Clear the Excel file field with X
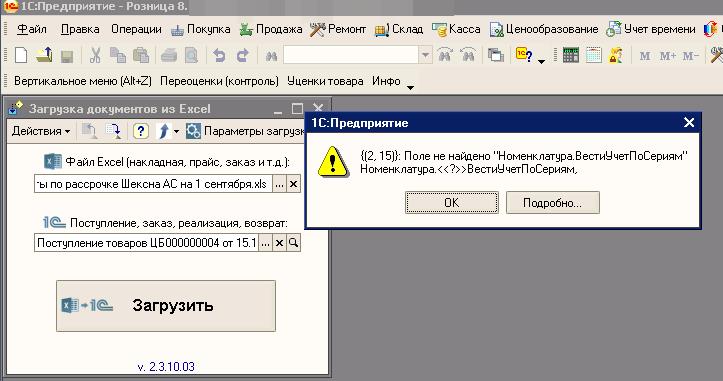This screenshot has width=723, height=381. click(293, 184)
